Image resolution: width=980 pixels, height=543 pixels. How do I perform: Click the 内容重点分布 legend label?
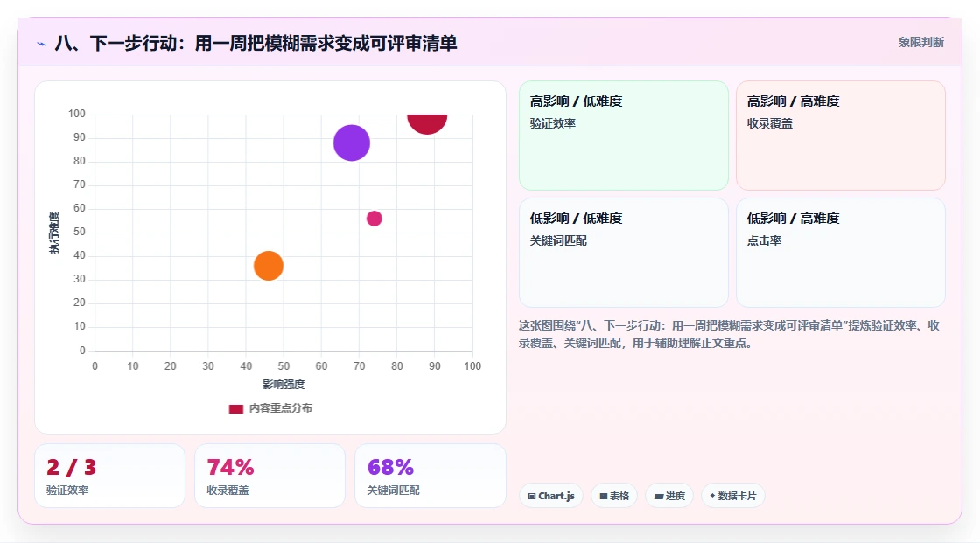[280, 408]
